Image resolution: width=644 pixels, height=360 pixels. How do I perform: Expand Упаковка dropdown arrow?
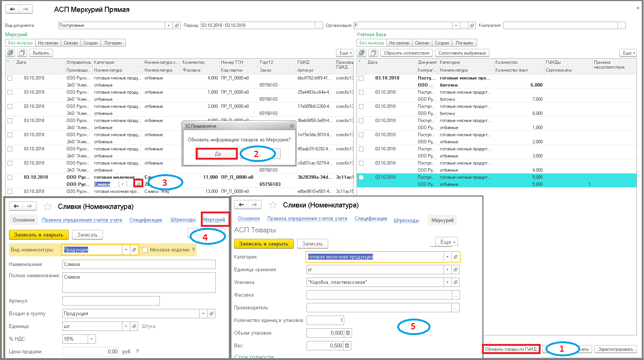(x=447, y=282)
